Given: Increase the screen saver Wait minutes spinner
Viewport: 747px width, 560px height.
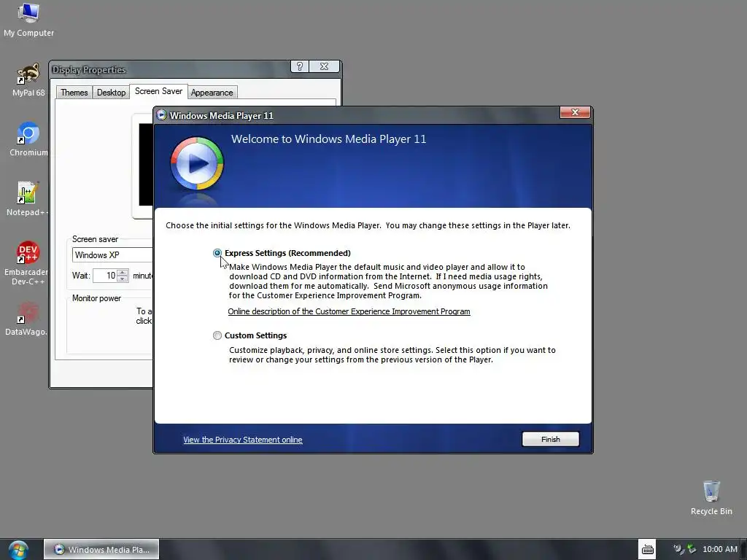Looking at the screenshot, I should 123,273.
